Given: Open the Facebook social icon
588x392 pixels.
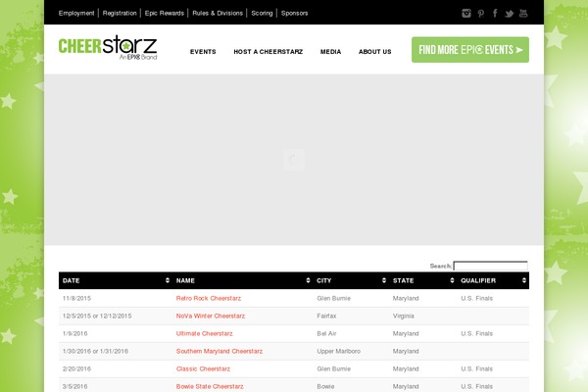Looking at the screenshot, I should (495, 13).
